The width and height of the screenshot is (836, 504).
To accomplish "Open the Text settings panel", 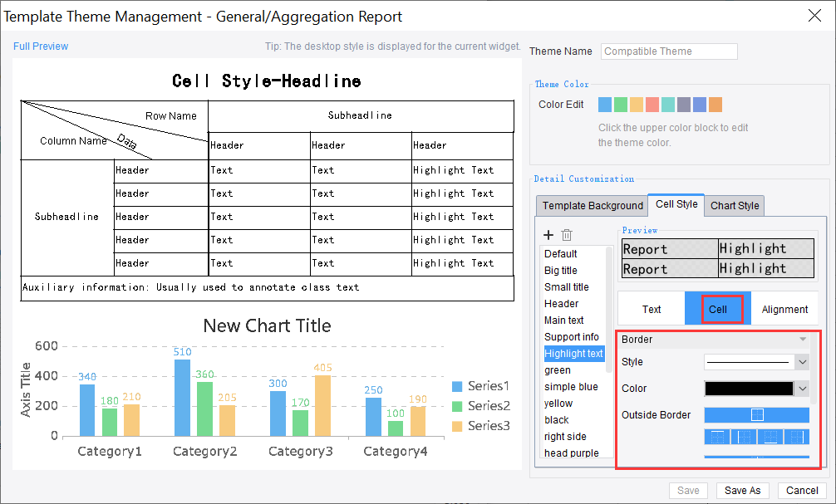I will coord(651,309).
